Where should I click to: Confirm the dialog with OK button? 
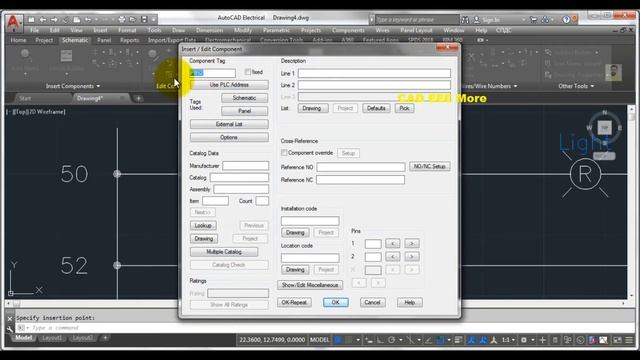pyautogui.click(x=336, y=302)
